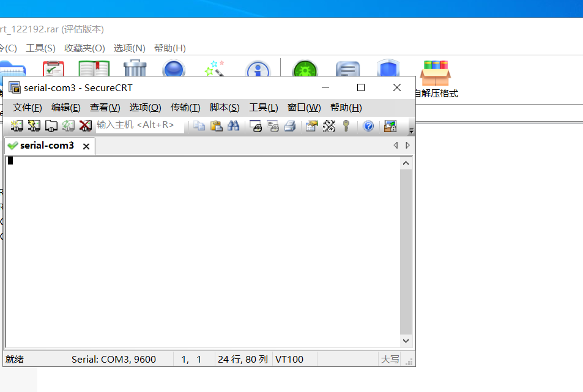Image resolution: width=583 pixels, height=392 pixels.
Task: Click the Connect in Tab icon
Action: [51, 125]
